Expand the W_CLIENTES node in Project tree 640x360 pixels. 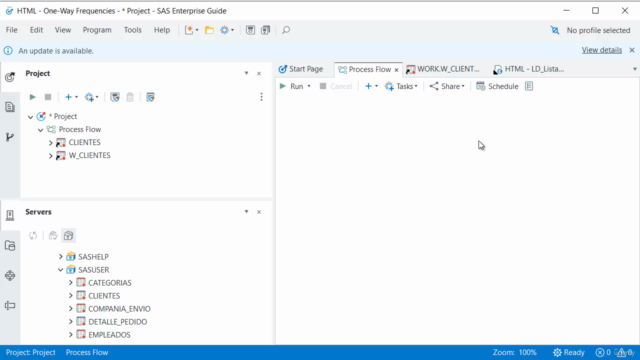[x=51, y=156]
